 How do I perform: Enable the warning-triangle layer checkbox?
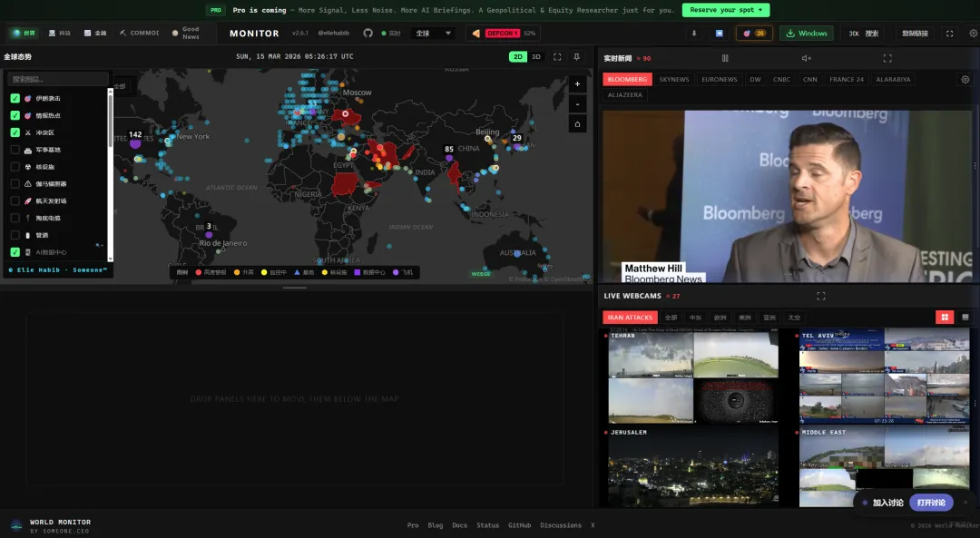pyautogui.click(x=15, y=183)
